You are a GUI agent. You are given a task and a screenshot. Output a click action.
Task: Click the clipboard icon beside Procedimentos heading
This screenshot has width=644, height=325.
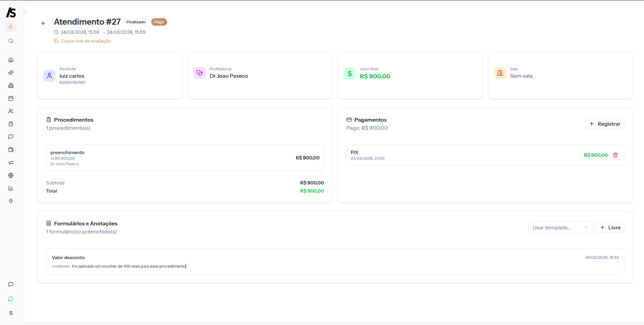click(x=49, y=120)
